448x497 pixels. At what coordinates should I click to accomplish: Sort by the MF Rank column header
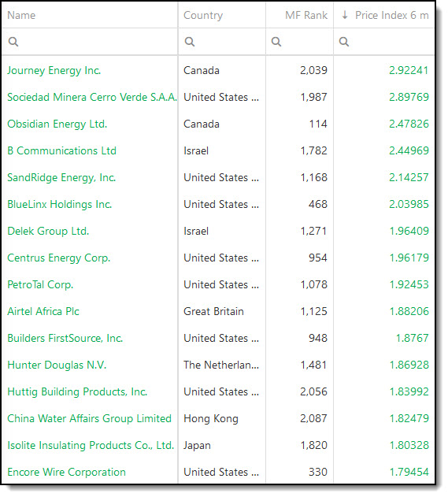pyautogui.click(x=306, y=15)
